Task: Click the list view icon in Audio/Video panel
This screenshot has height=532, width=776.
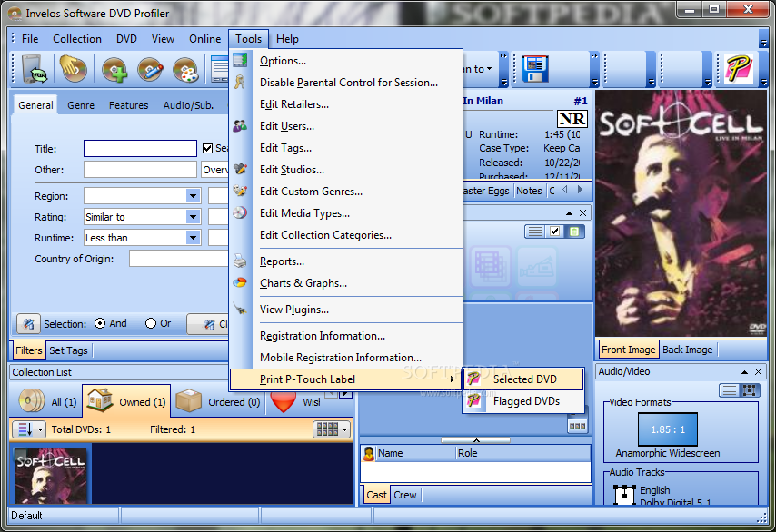Action: point(730,390)
